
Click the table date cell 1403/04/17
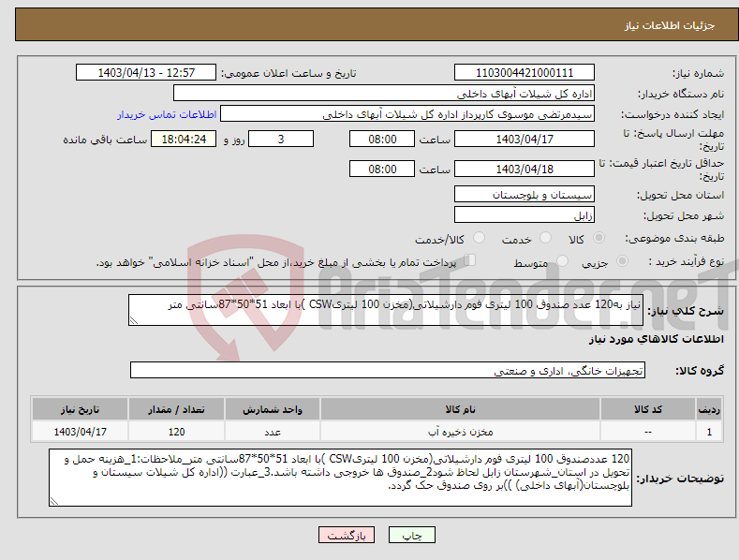click(x=80, y=432)
